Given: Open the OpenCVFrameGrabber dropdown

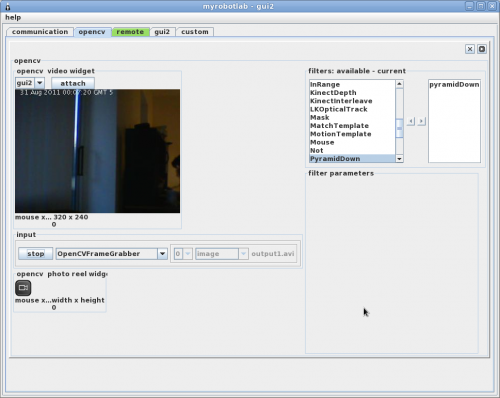Looking at the screenshot, I should click(162, 254).
